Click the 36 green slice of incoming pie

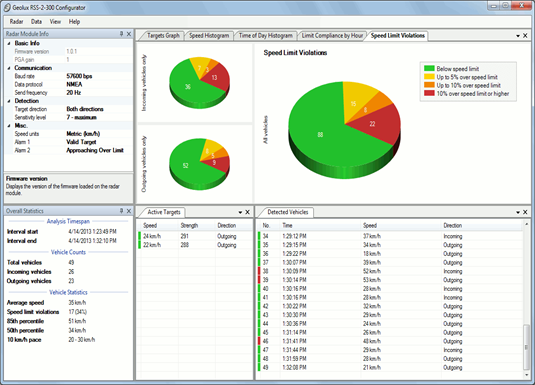pyautogui.click(x=187, y=87)
